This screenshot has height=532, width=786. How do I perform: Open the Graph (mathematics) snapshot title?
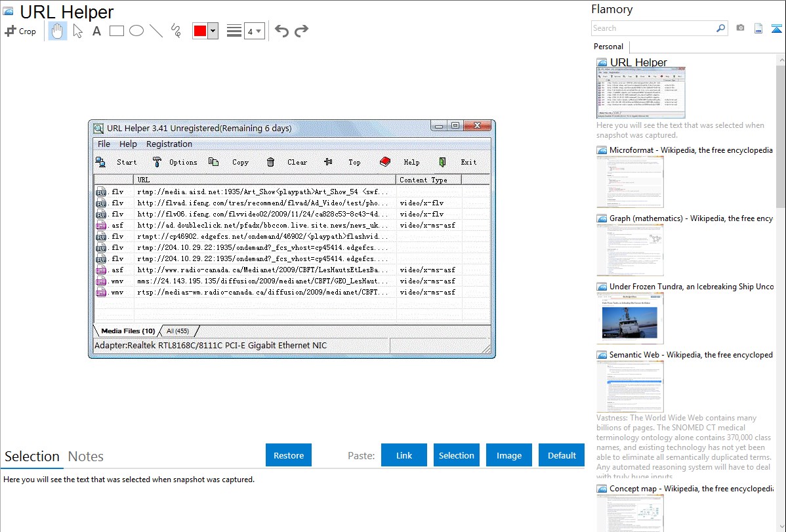692,218
